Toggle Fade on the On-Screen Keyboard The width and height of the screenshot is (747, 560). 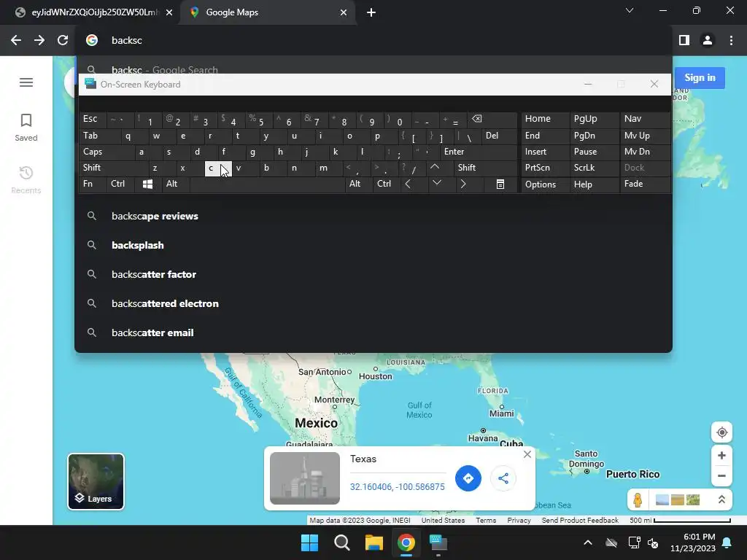pos(644,184)
